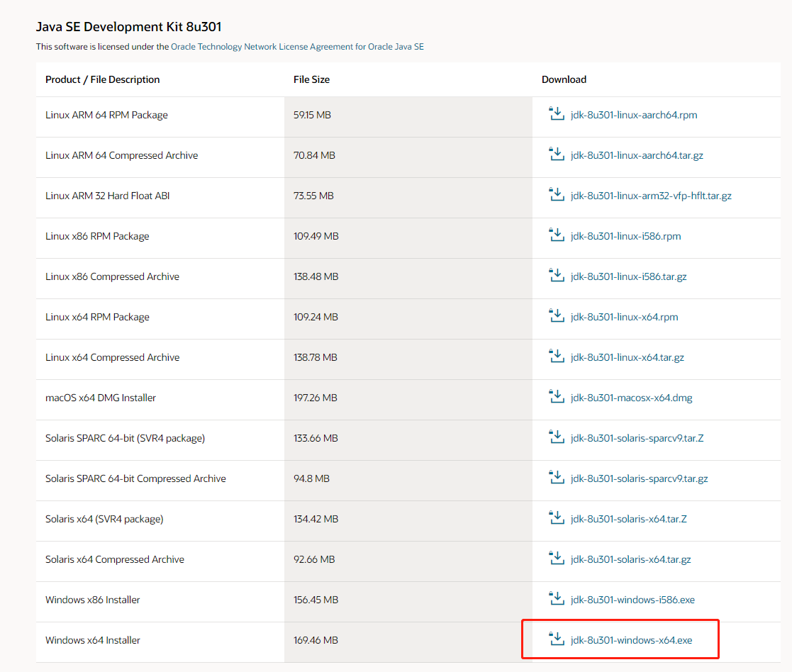Image resolution: width=792 pixels, height=672 pixels.
Task: Select Linux x86 Compressed Archive text
Action: (112, 276)
